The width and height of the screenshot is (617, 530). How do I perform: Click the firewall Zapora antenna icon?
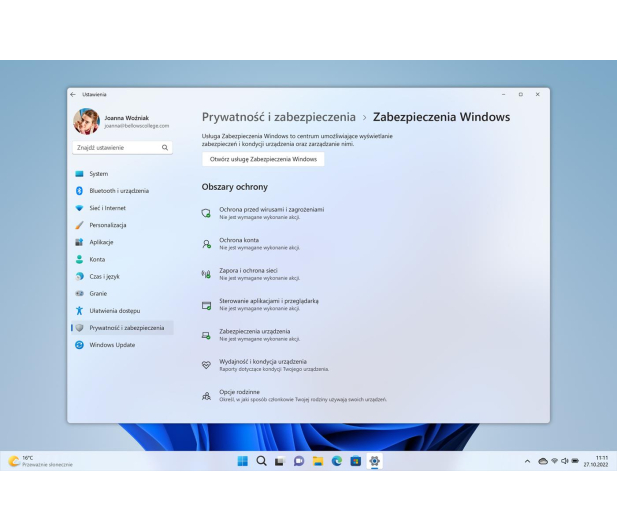206,274
